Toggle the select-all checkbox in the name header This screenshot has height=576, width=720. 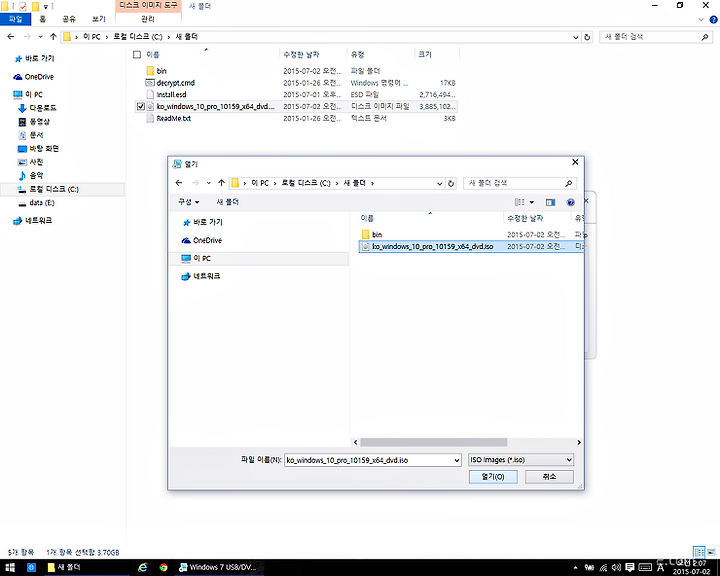pyautogui.click(x=137, y=55)
